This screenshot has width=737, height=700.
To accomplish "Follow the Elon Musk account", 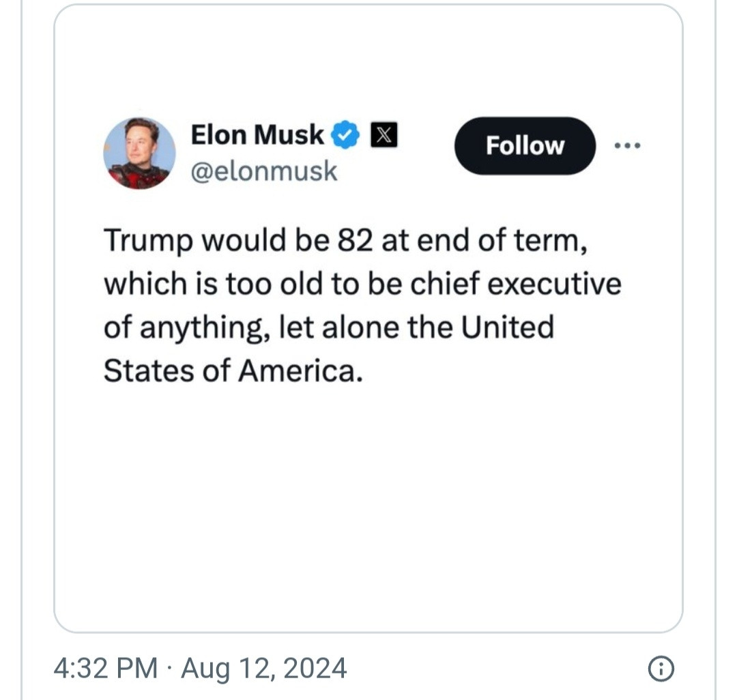I will pyautogui.click(x=525, y=145).
